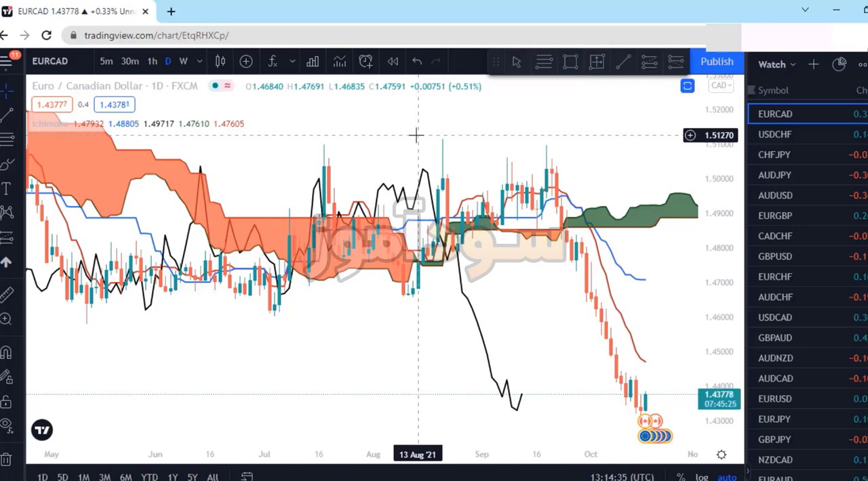868x481 pixels.
Task: Open the chart patterns tool
Action: point(7,213)
